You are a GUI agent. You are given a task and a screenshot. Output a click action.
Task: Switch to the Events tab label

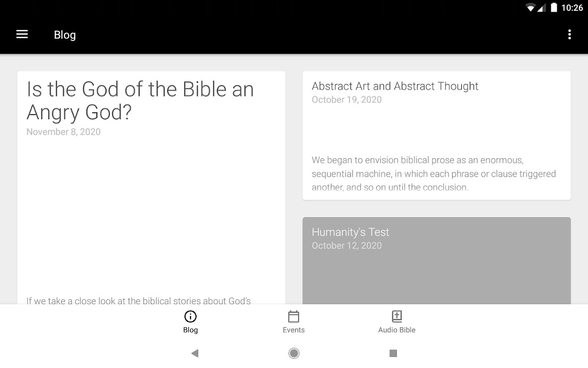tap(294, 330)
